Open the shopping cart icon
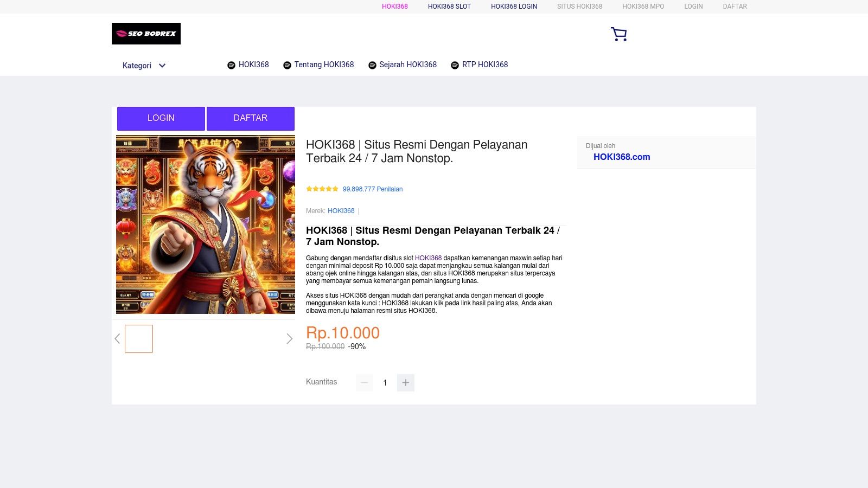This screenshot has width=868, height=488. pyautogui.click(x=618, y=34)
